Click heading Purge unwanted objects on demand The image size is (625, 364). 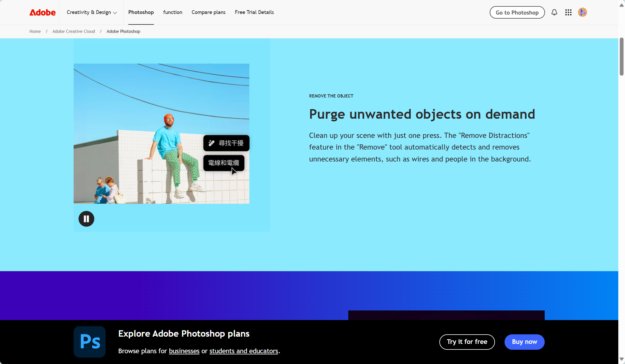tap(422, 114)
